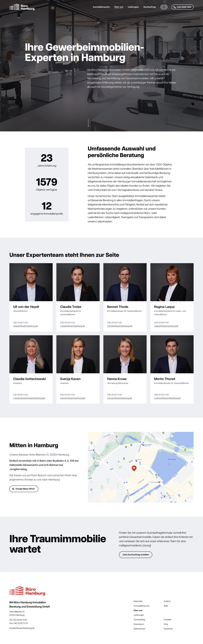Viewport: 203px width, 644px height.
Task: Open email link u.heydt@buerohamburg.de
Action: (26, 326)
